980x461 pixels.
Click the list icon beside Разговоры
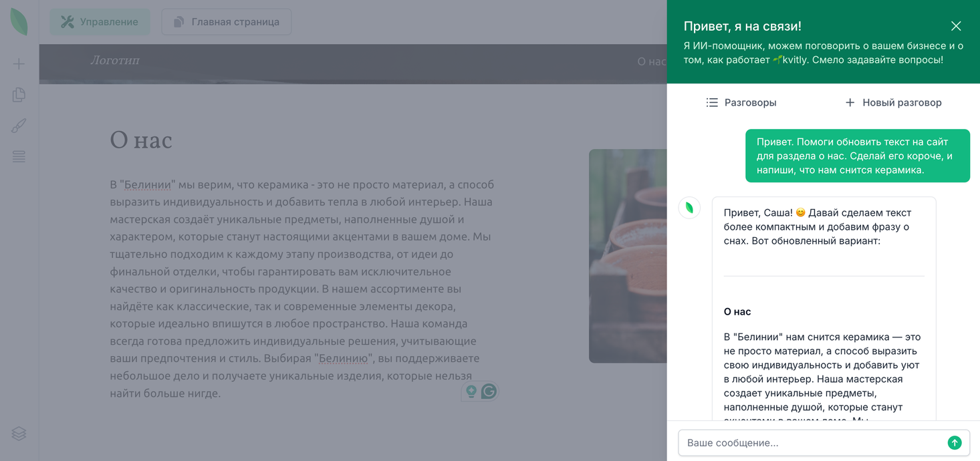click(x=712, y=102)
